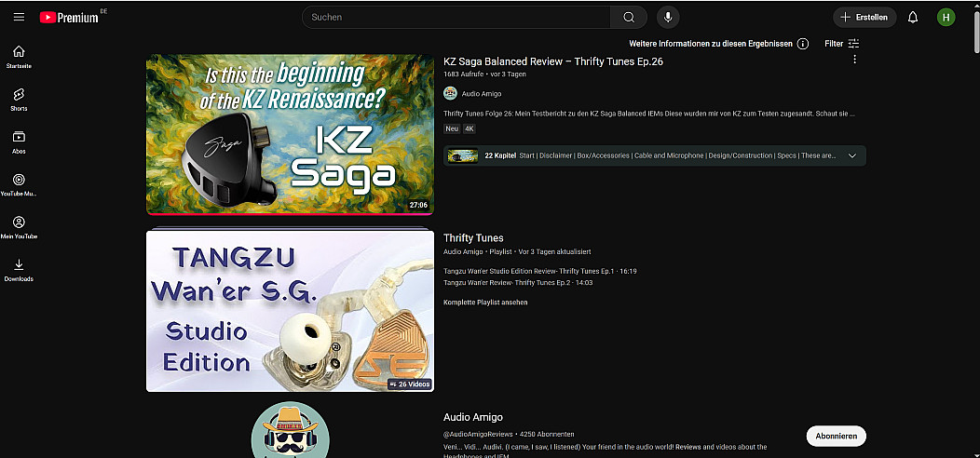Activate voice search microphone

(x=668, y=17)
